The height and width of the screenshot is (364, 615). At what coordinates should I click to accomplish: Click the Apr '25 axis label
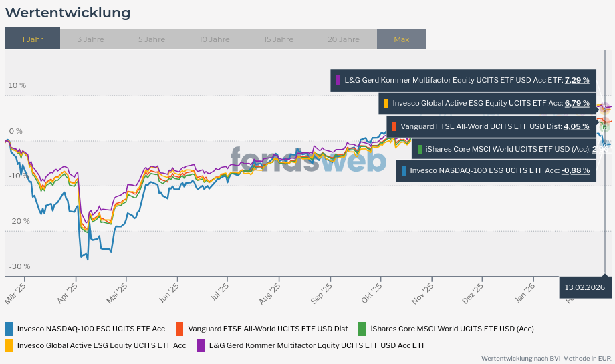[x=67, y=293]
